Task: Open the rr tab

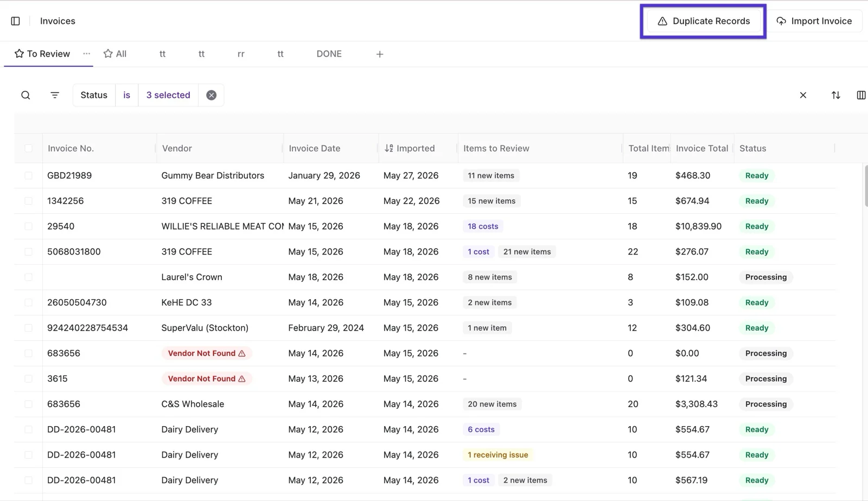Action: point(241,54)
